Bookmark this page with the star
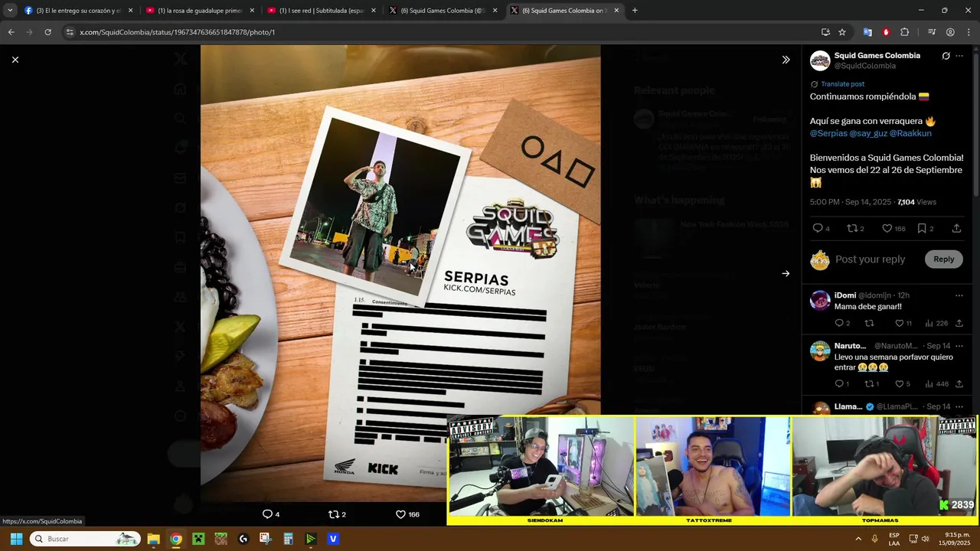Screen dimensions: 980x551 (x=842, y=32)
